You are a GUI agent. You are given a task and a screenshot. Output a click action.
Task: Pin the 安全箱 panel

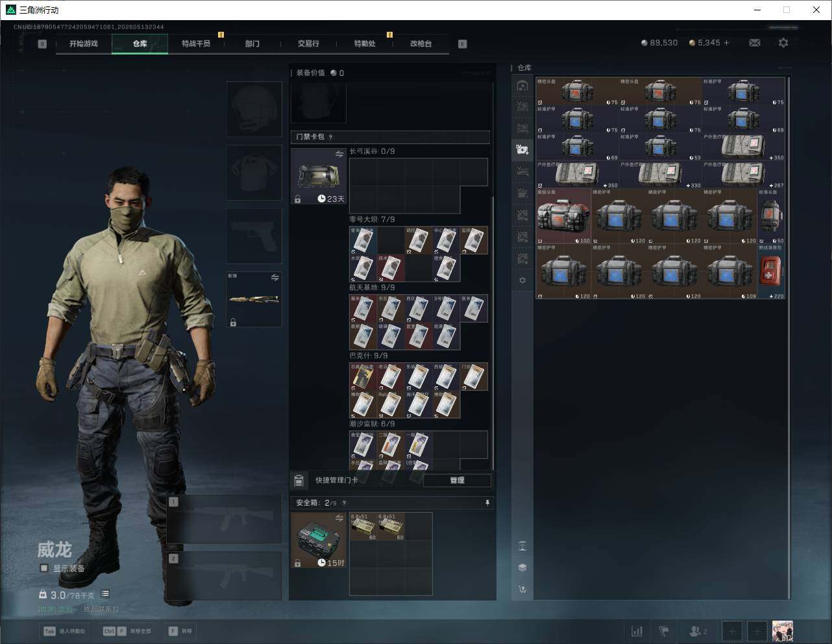pyautogui.click(x=487, y=503)
